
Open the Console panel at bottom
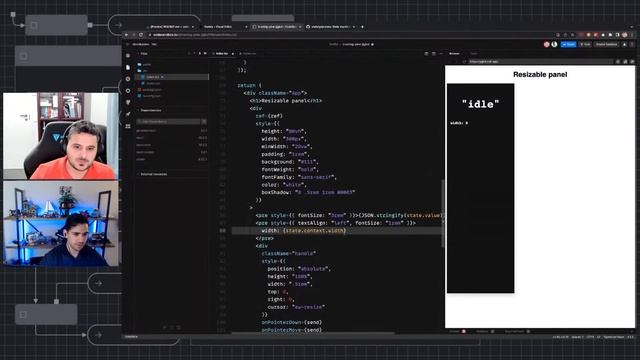458,331
